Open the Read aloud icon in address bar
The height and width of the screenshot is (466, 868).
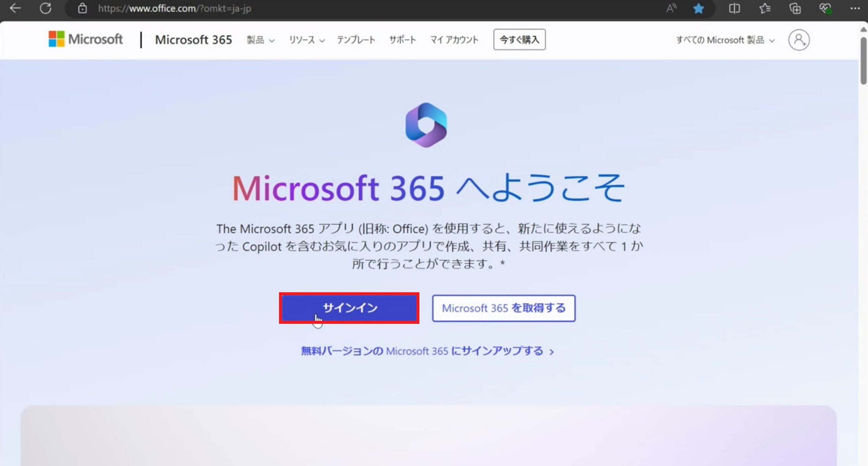[x=671, y=8]
